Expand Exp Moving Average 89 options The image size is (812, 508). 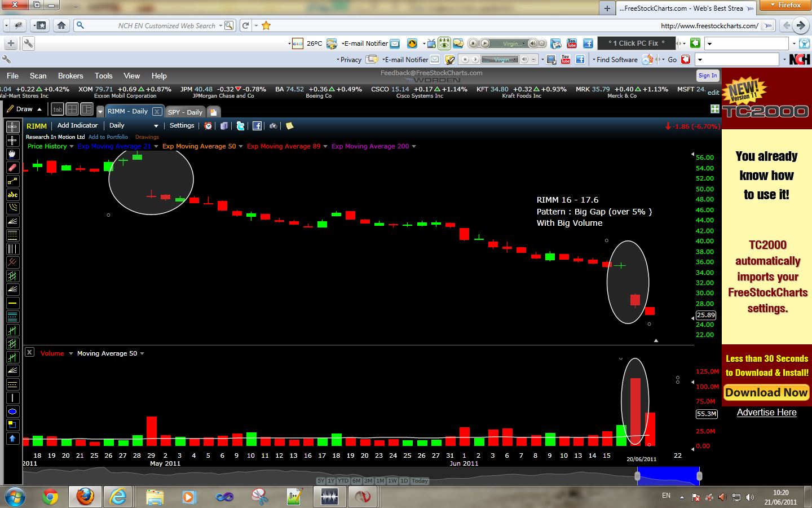pos(325,147)
